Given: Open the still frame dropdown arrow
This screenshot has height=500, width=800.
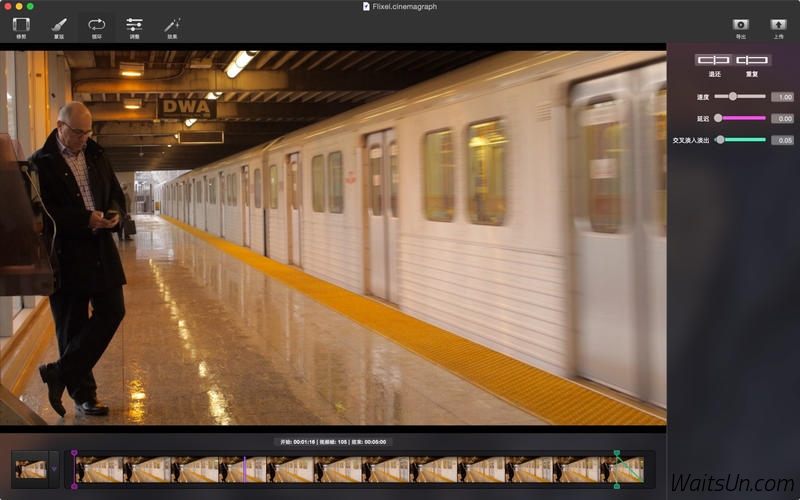Looking at the screenshot, I should (x=54, y=469).
